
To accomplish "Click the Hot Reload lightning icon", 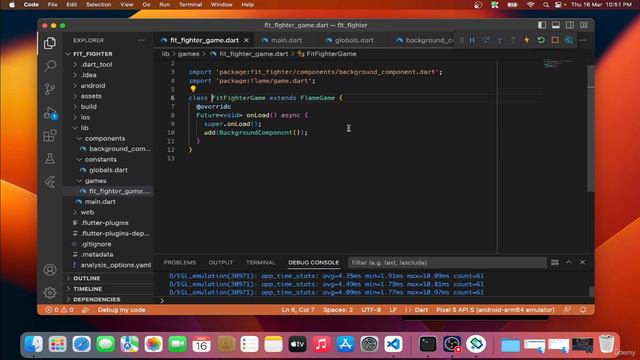I will click(527, 40).
